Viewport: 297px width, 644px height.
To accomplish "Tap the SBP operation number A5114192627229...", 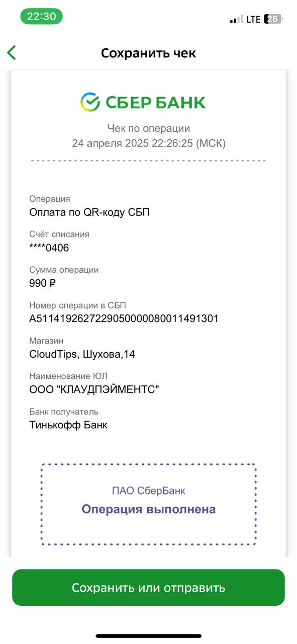I will [124, 318].
